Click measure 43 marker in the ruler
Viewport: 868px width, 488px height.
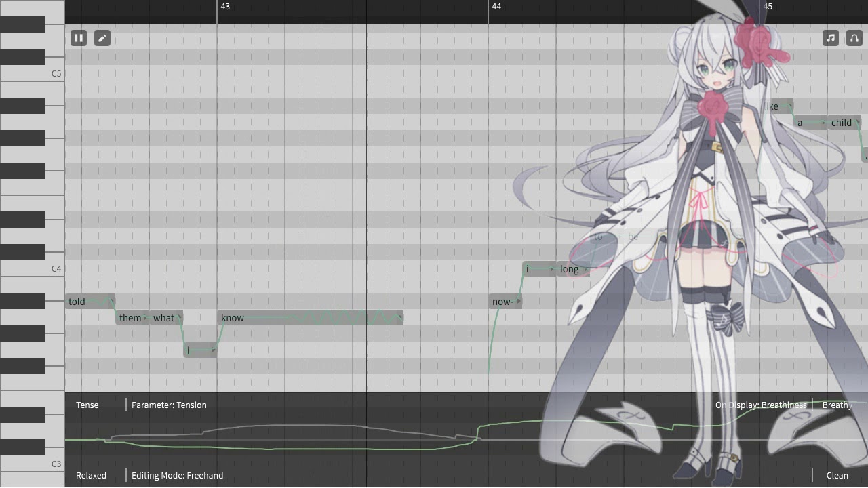(225, 6)
